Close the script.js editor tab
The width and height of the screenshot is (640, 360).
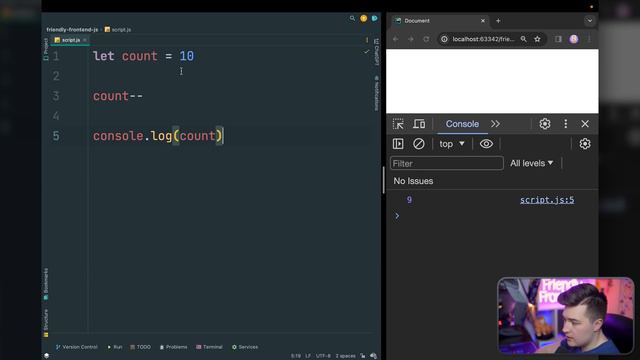(85, 40)
